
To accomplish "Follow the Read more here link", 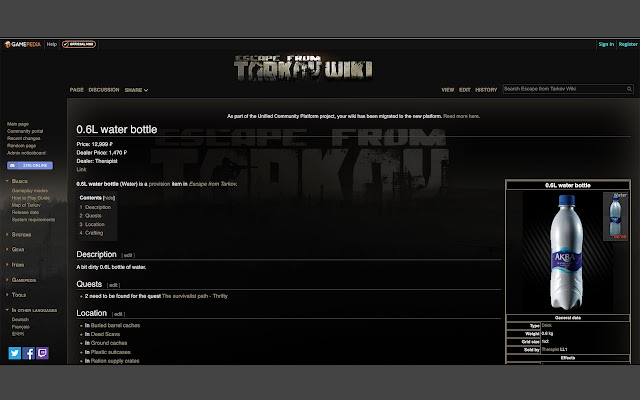I will pyautogui.click(x=461, y=116).
